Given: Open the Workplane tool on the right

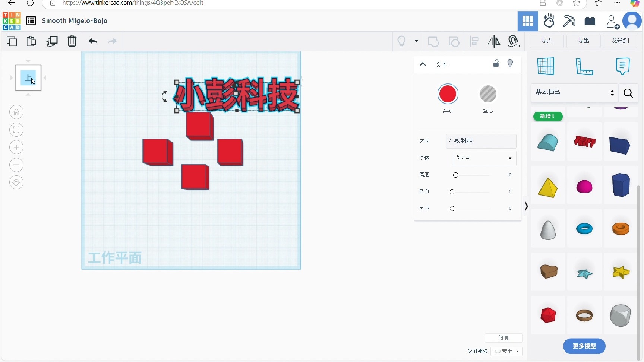Looking at the screenshot, I should [546, 66].
